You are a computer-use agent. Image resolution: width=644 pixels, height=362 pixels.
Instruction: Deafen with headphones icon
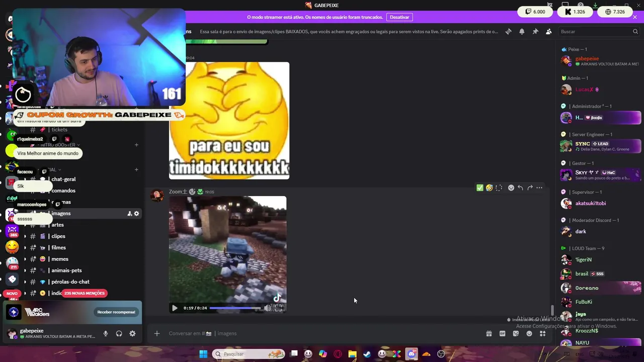[x=119, y=333]
